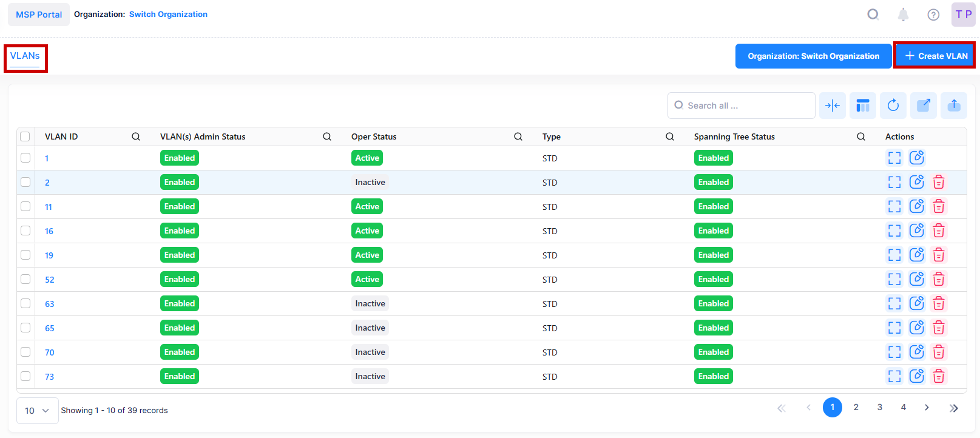980x438 pixels.
Task: Open VLAN ID column search filter
Action: pyautogui.click(x=136, y=136)
